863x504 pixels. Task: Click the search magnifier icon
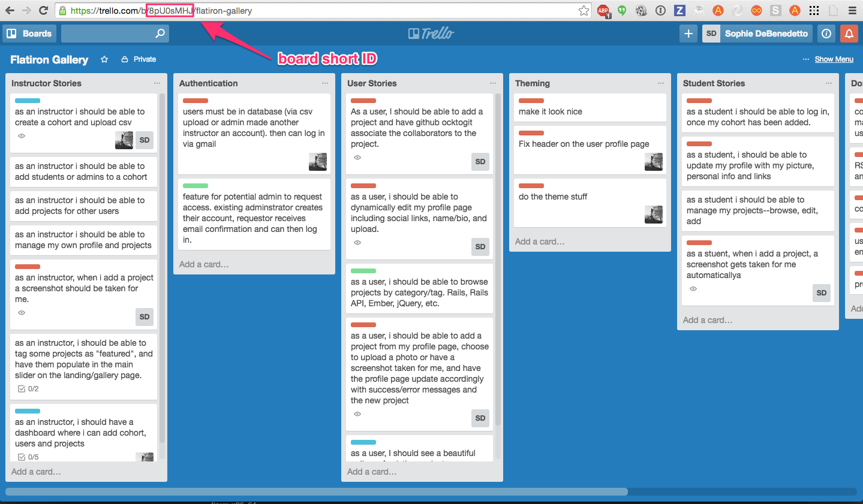coord(160,34)
